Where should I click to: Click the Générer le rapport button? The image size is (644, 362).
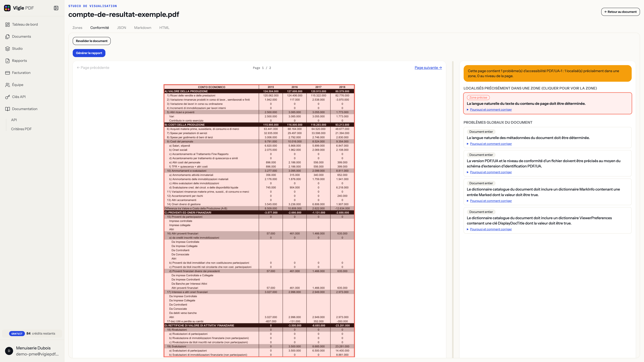coord(89,53)
